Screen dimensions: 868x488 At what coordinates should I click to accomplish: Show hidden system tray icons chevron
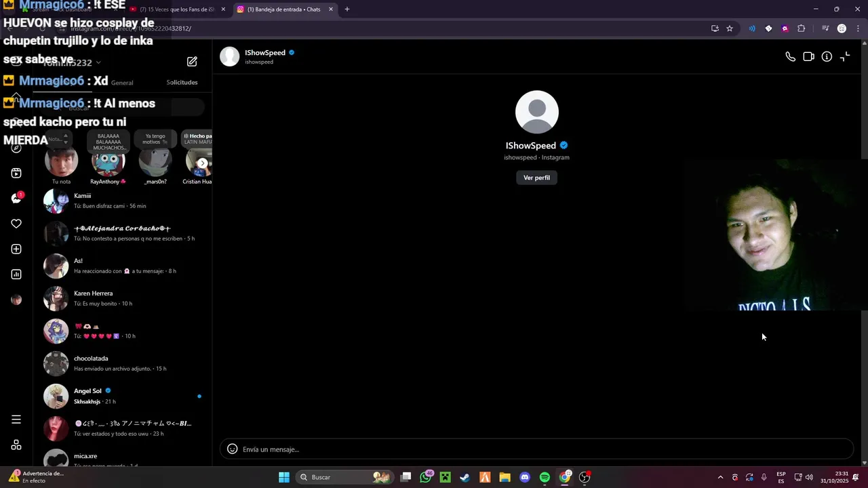point(720,477)
